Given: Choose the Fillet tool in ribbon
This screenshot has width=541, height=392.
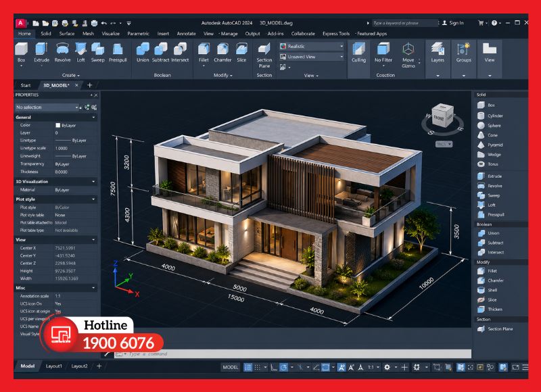Looking at the screenshot, I should [204, 53].
